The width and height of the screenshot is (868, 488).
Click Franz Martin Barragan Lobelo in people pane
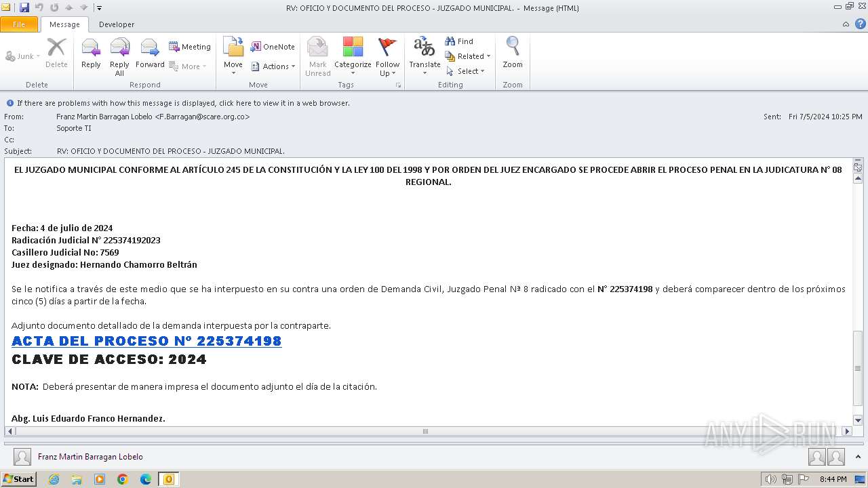pyautogui.click(x=90, y=457)
